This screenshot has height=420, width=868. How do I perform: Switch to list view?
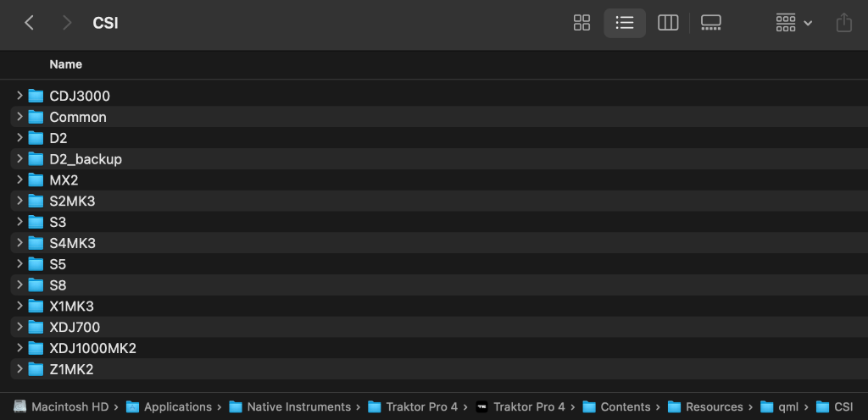tap(625, 23)
